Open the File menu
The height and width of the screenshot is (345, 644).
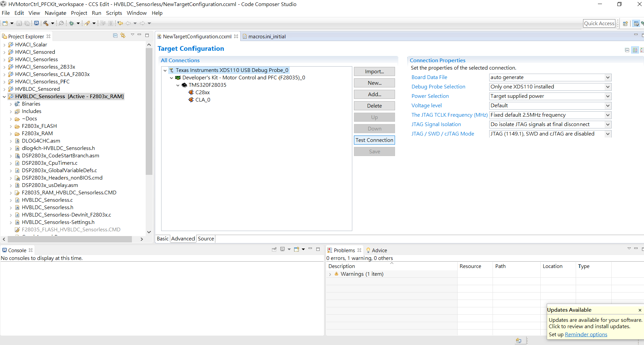pos(6,13)
